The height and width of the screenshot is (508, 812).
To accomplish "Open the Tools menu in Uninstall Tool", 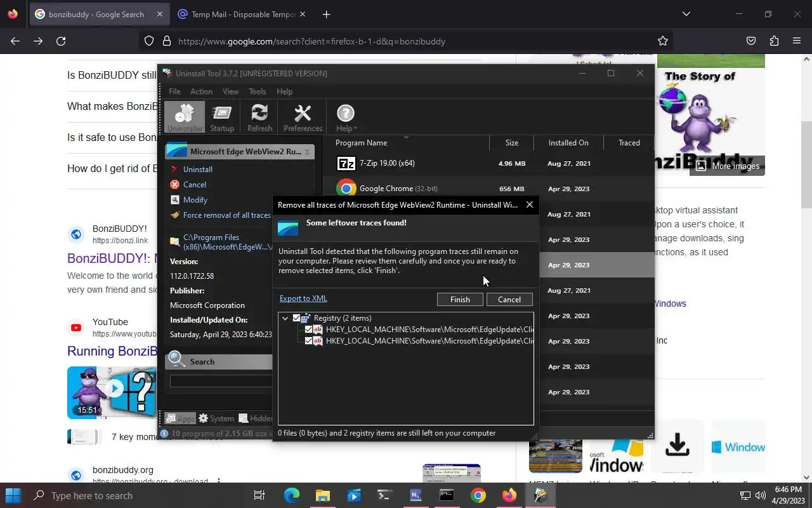I will click(x=257, y=91).
